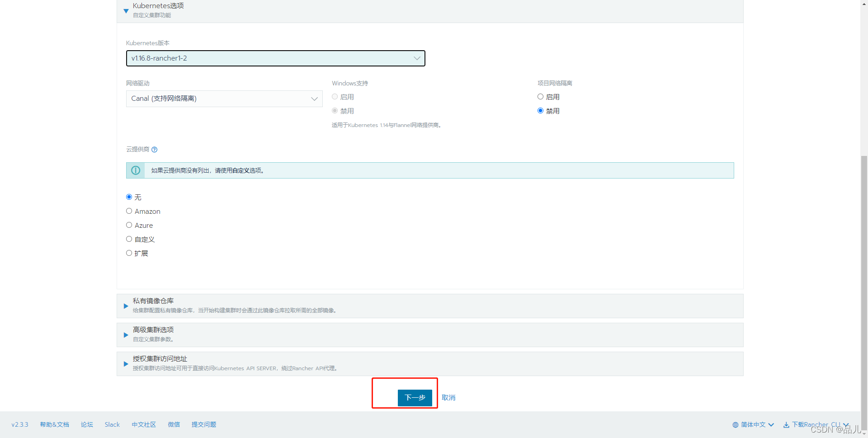Choose Azure as the cloud provider
Viewport: 868px width, 438px height.
[129, 225]
